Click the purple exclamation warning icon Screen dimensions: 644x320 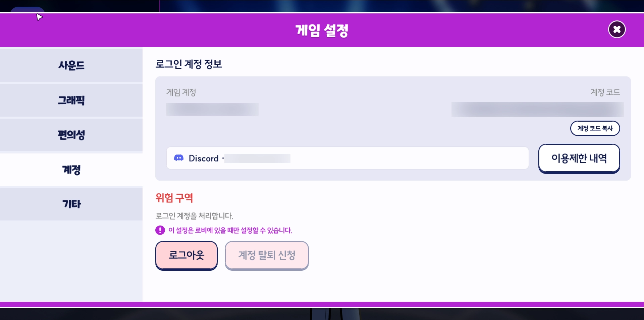(160, 230)
